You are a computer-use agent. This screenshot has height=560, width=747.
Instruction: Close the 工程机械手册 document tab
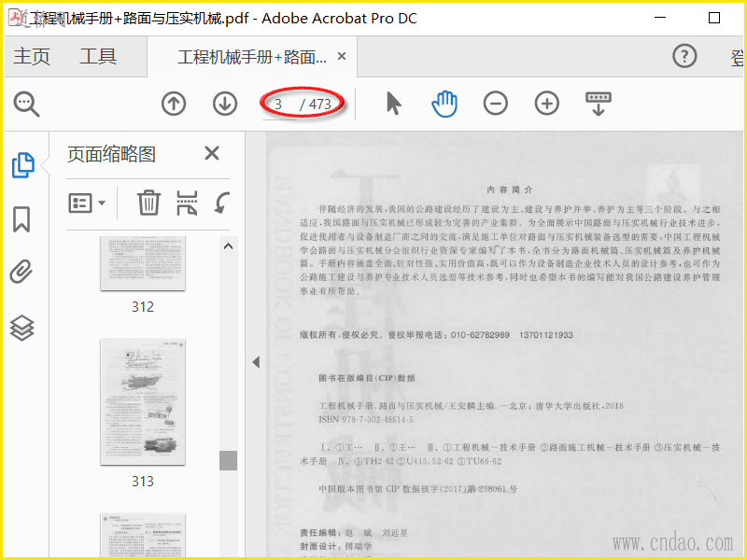point(342,56)
